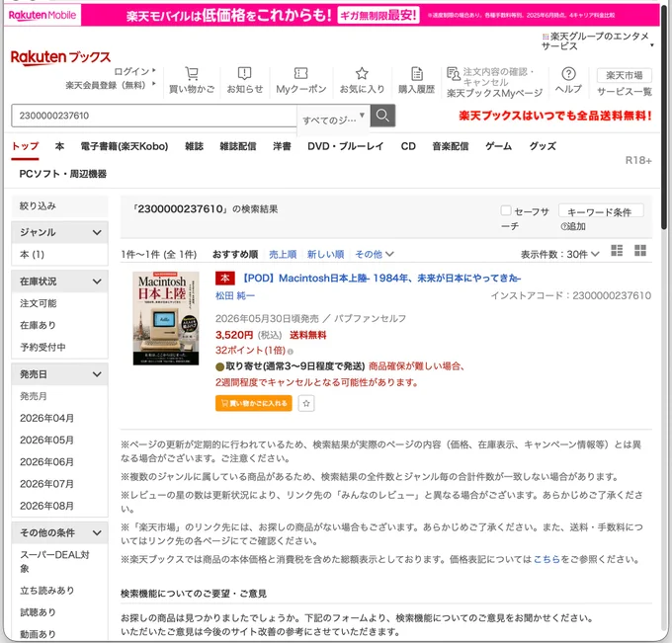Select the 本 navigation tab
Viewport: 672px width, 643px height.
59,146
